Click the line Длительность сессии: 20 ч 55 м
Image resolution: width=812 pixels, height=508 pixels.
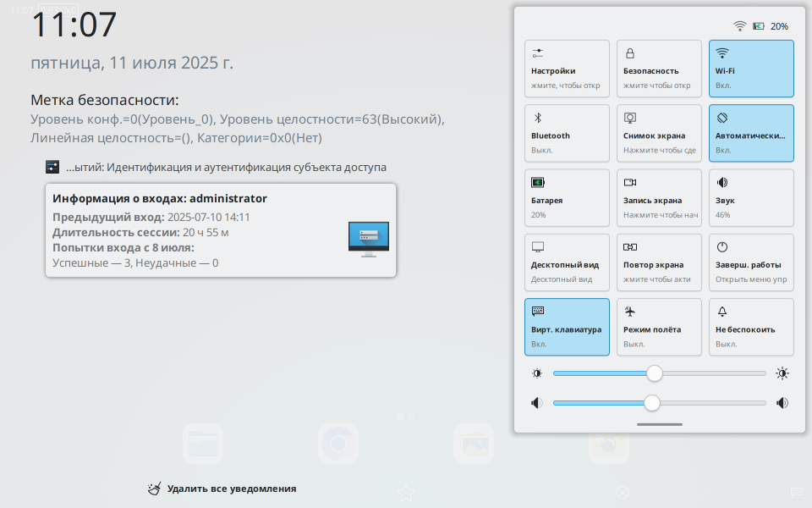point(140,232)
